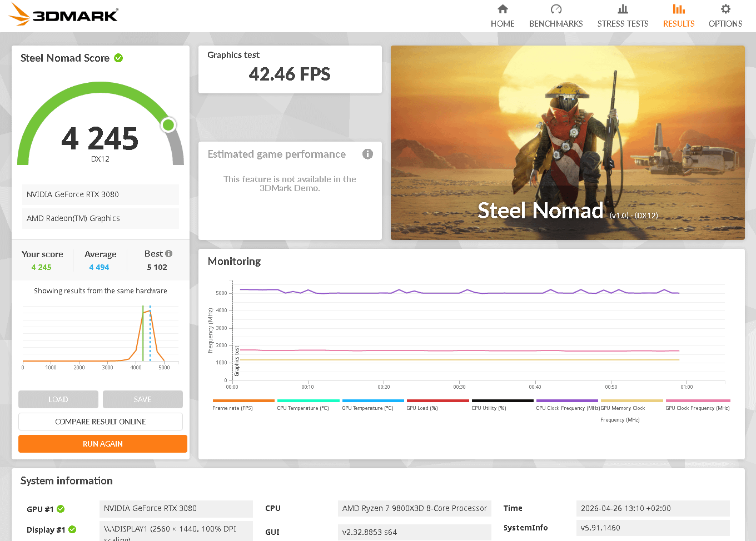The width and height of the screenshot is (756, 541).
Task: Click the Stress Tests chart icon
Action: (x=623, y=9)
